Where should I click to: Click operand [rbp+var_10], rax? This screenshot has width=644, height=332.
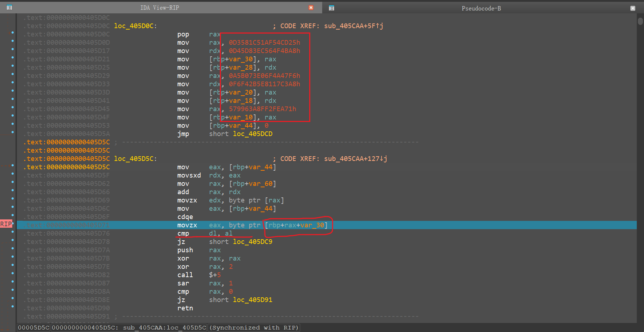pos(243,117)
